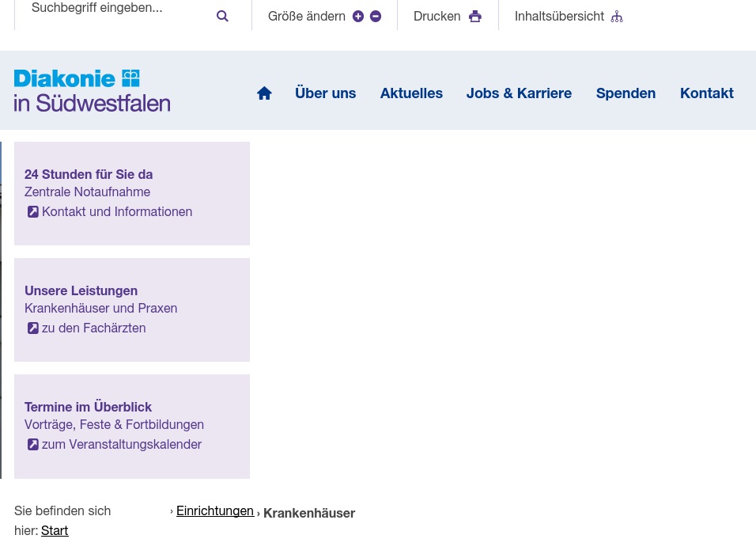Click the home icon in the navigation

coord(264,93)
